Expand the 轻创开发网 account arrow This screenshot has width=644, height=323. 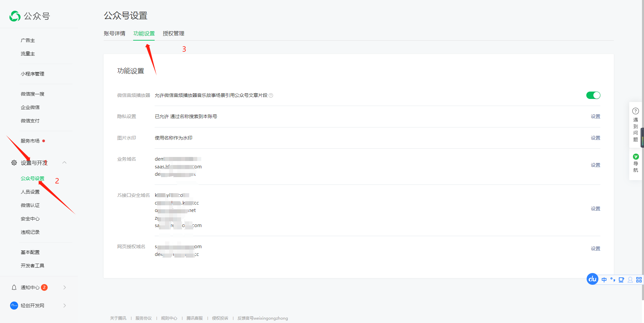pyautogui.click(x=64, y=306)
